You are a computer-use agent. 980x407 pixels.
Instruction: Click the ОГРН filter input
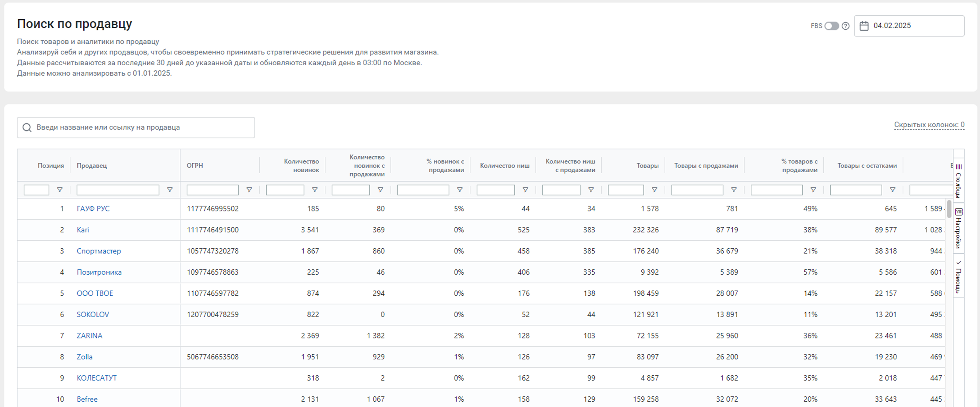click(213, 190)
